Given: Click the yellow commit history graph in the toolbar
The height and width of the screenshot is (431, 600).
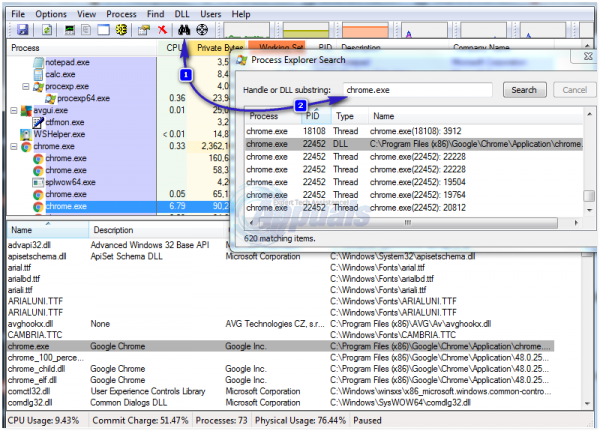Looking at the screenshot, I should [306, 31].
